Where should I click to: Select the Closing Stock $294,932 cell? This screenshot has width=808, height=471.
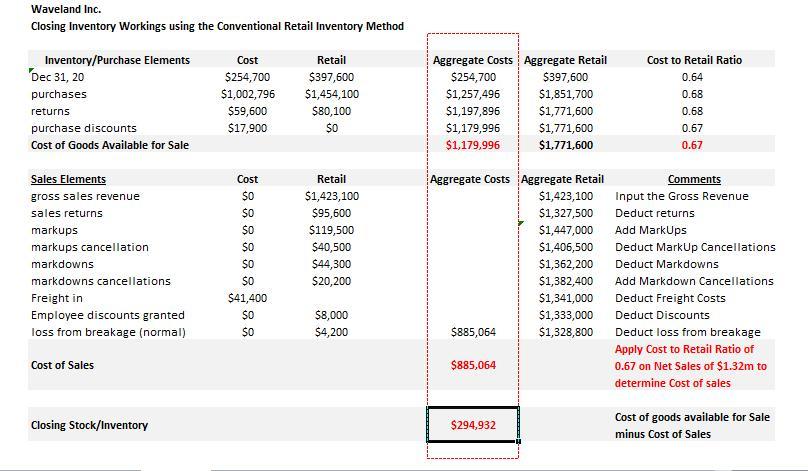click(x=473, y=425)
